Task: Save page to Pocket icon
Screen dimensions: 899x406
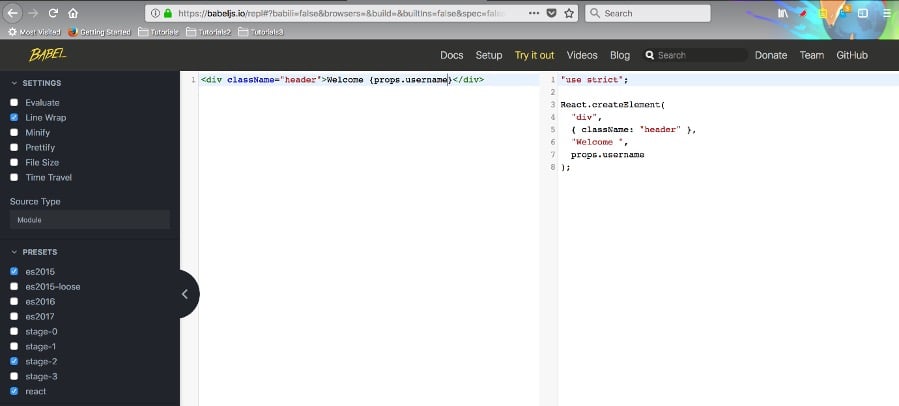Action: tap(551, 13)
